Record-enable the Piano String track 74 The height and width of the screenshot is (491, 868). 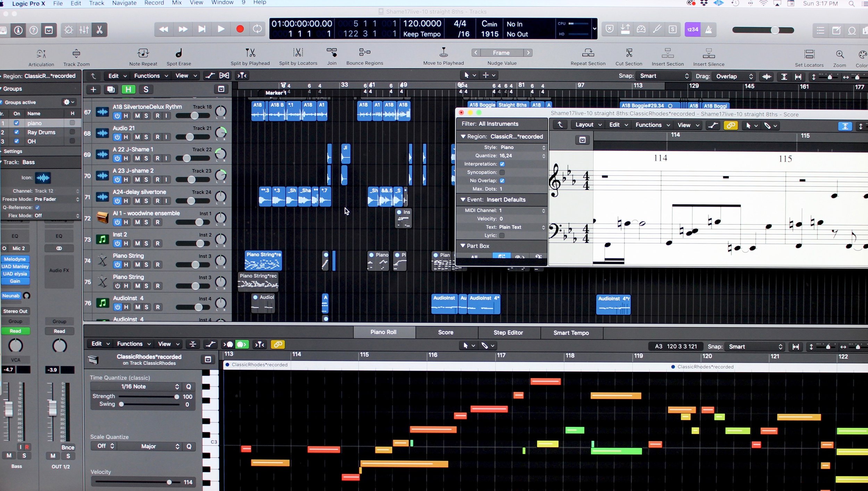click(158, 265)
